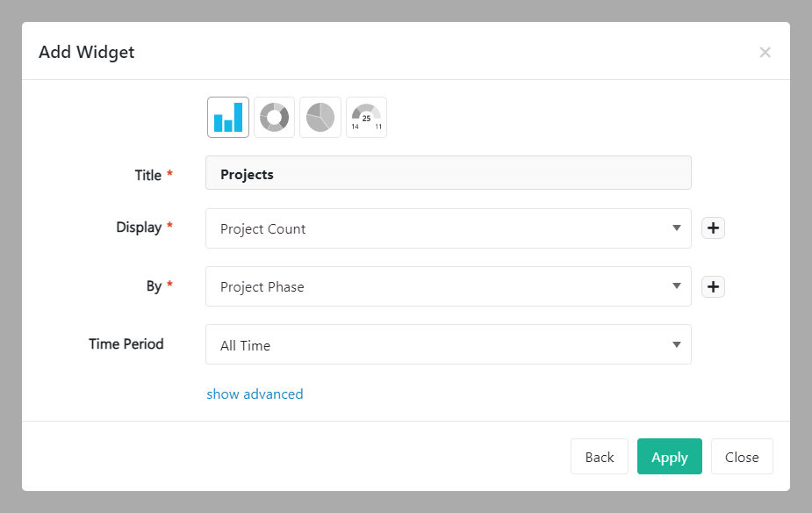Pick the pie chart widget type

click(320, 117)
